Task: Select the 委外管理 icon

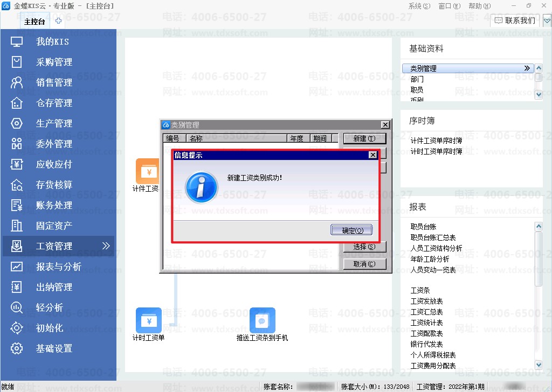Action: (x=17, y=143)
